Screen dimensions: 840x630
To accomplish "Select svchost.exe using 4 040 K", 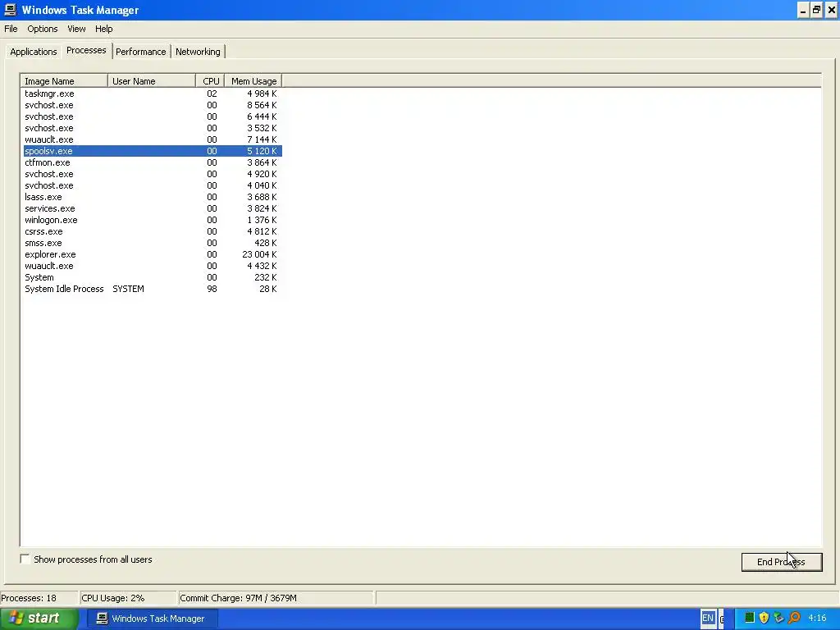I will coord(153,186).
